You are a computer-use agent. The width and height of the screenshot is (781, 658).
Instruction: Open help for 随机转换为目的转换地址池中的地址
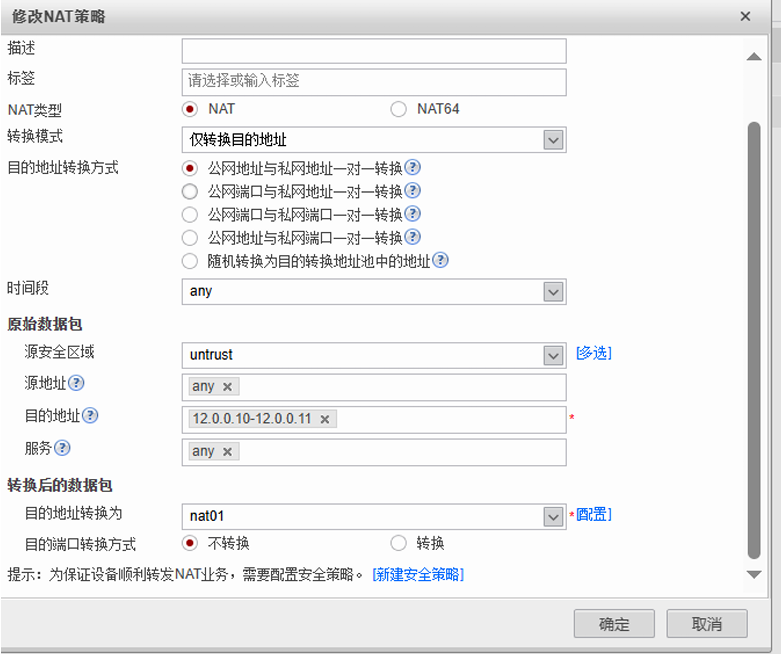(x=440, y=260)
